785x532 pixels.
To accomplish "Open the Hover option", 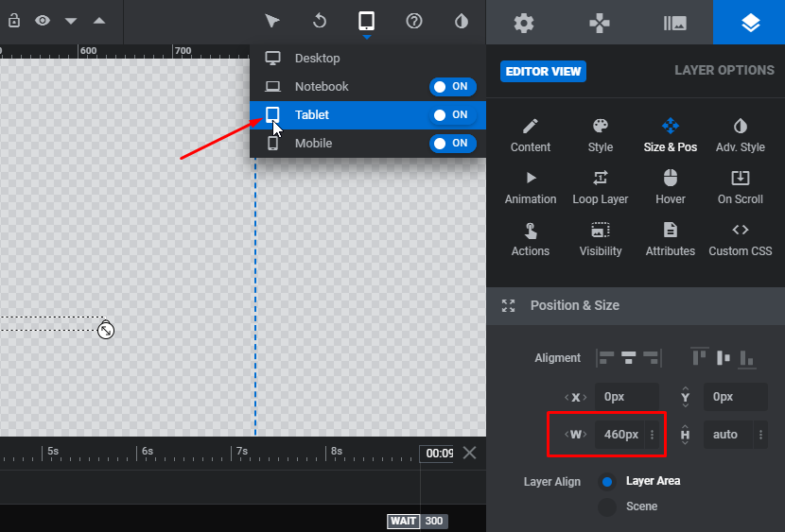I will tap(671, 187).
